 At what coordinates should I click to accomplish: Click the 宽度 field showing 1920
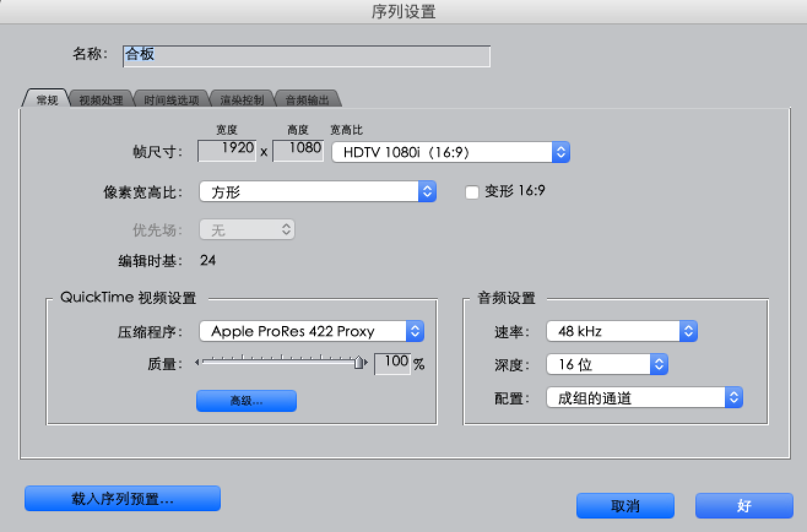point(227,151)
